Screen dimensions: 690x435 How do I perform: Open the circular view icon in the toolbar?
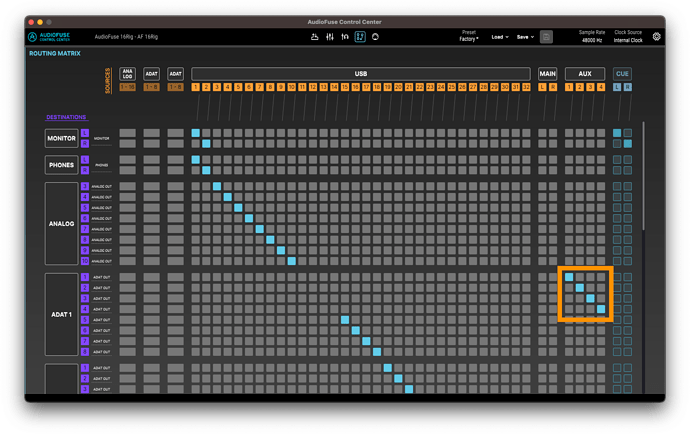click(x=375, y=37)
